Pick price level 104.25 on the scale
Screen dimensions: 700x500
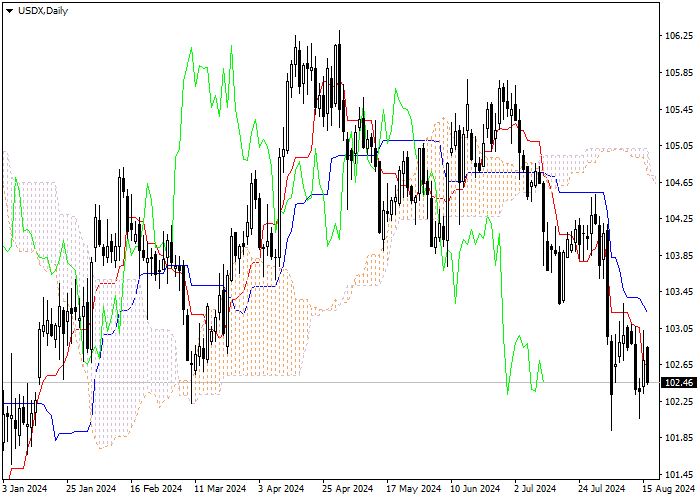point(679,219)
